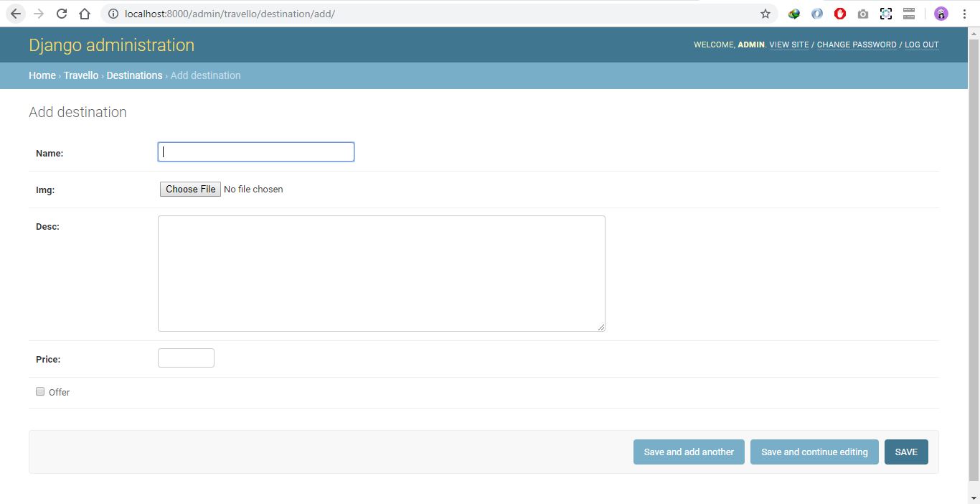This screenshot has height=504, width=980.
Task: Open the Chrome three-dot menu
Action: click(963, 14)
